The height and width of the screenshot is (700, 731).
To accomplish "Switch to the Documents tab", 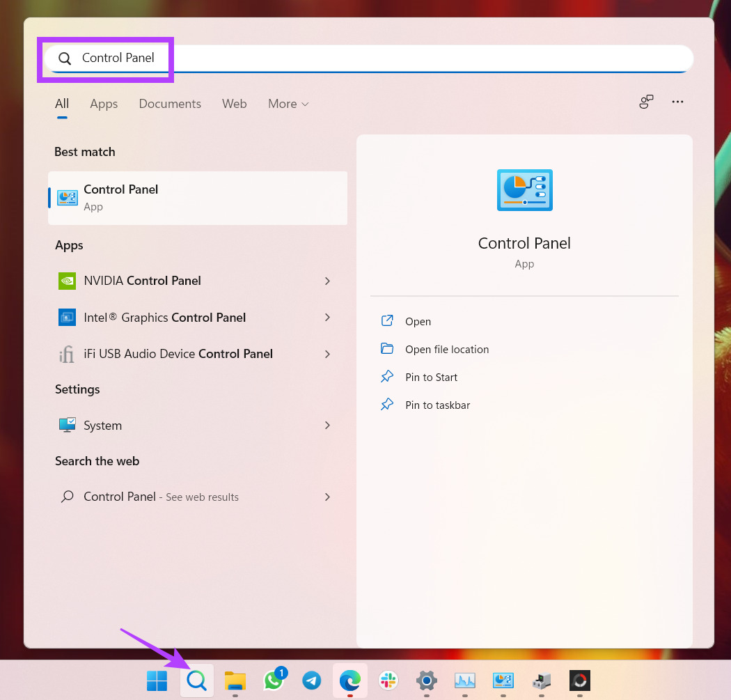I will click(169, 103).
